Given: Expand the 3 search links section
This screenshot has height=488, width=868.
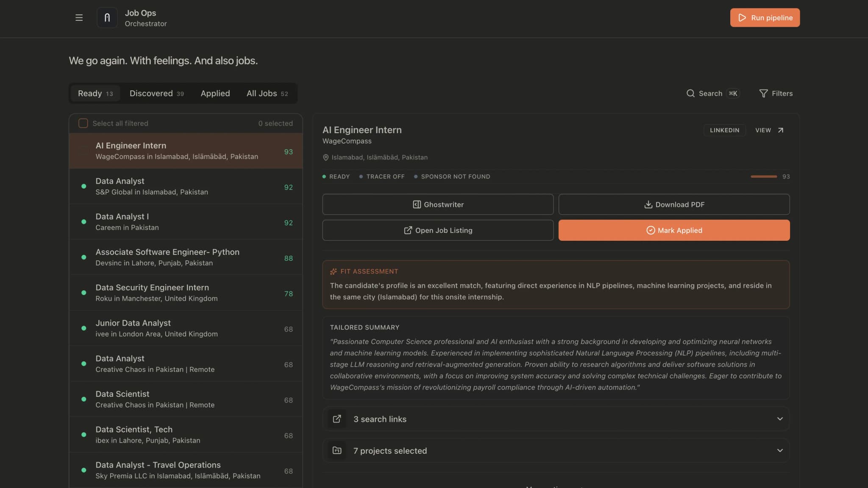Looking at the screenshot, I should 780,419.
